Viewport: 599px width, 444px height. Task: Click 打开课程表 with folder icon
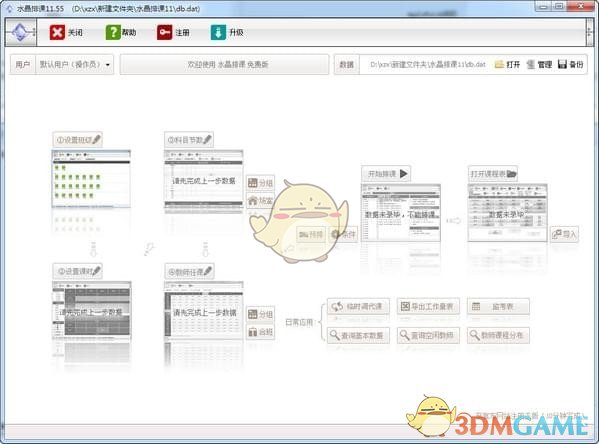click(x=493, y=174)
